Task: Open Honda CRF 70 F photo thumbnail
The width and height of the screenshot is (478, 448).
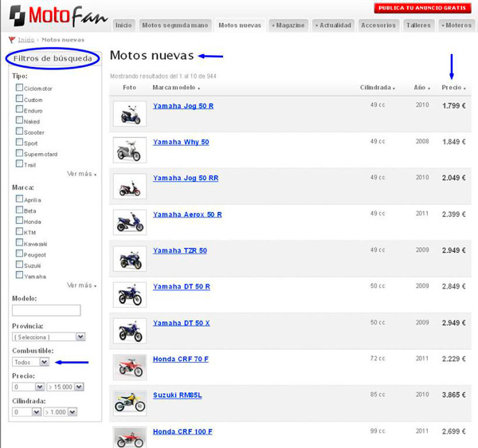Action: (130, 367)
